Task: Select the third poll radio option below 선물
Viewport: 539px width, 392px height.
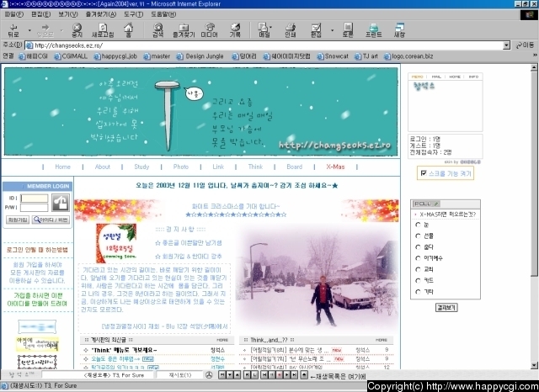Action: 418,246
